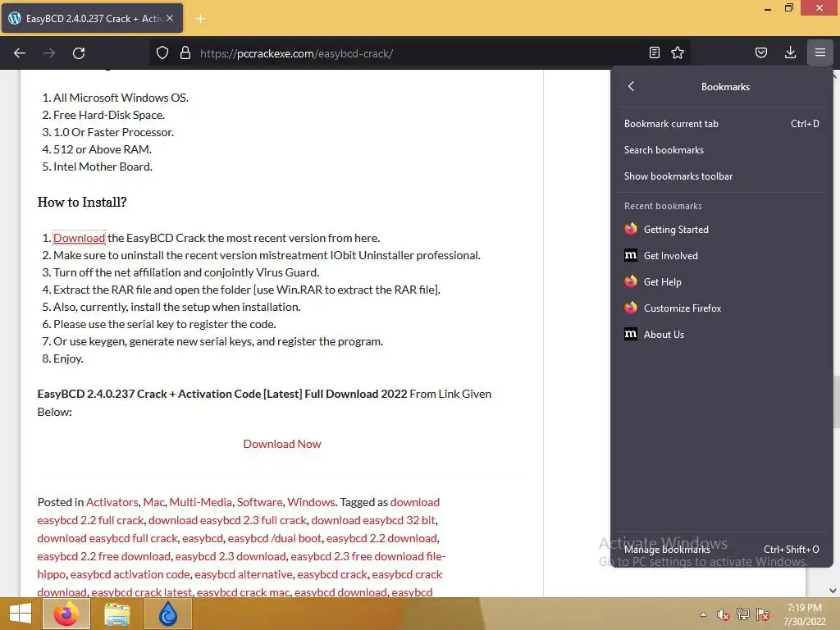Click the Firefox icon beside Getting Started
Image resolution: width=840 pixels, height=630 pixels.
[x=631, y=230]
